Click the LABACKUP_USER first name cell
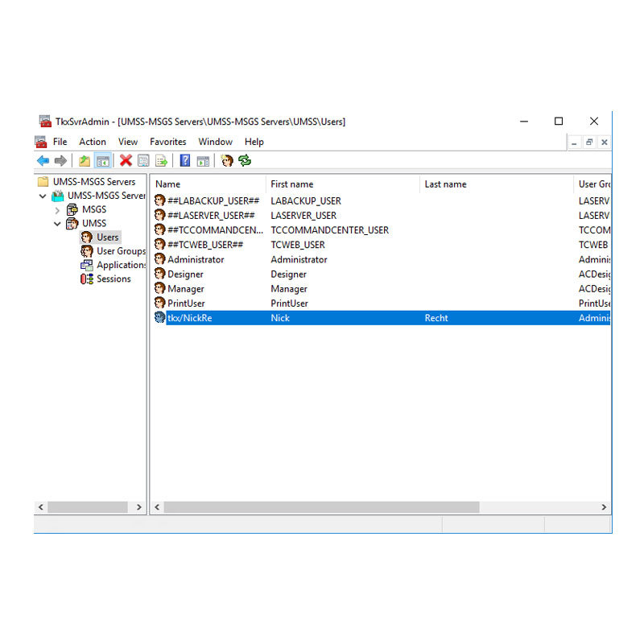This screenshot has height=644, width=644. click(306, 200)
